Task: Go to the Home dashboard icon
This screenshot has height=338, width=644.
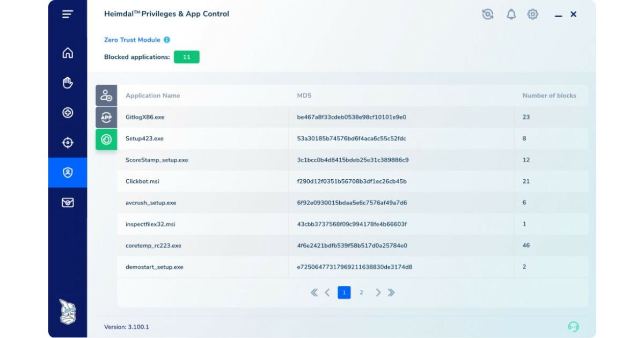Action: click(x=68, y=53)
